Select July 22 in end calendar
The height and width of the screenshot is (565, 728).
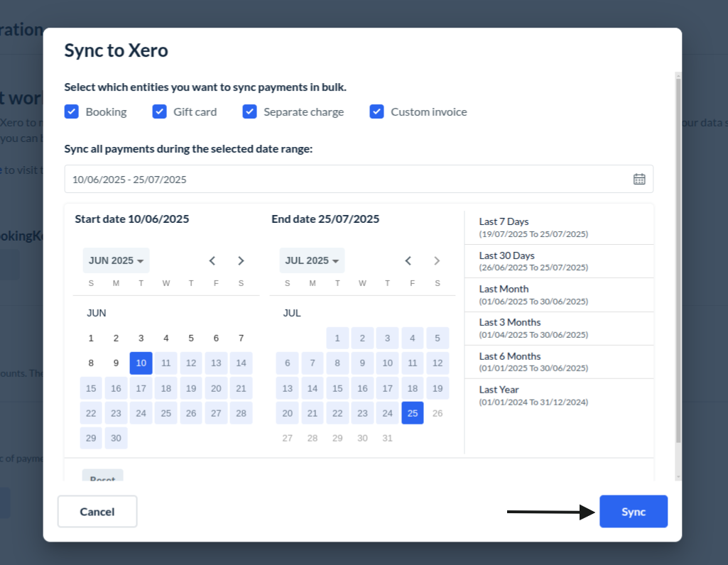click(337, 413)
